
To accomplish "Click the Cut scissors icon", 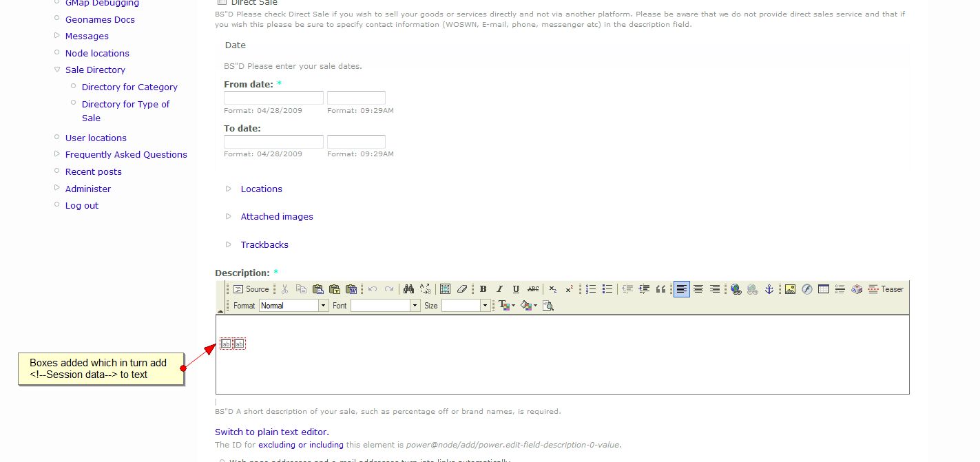I will pyautogui.click(x=284, y=289).
